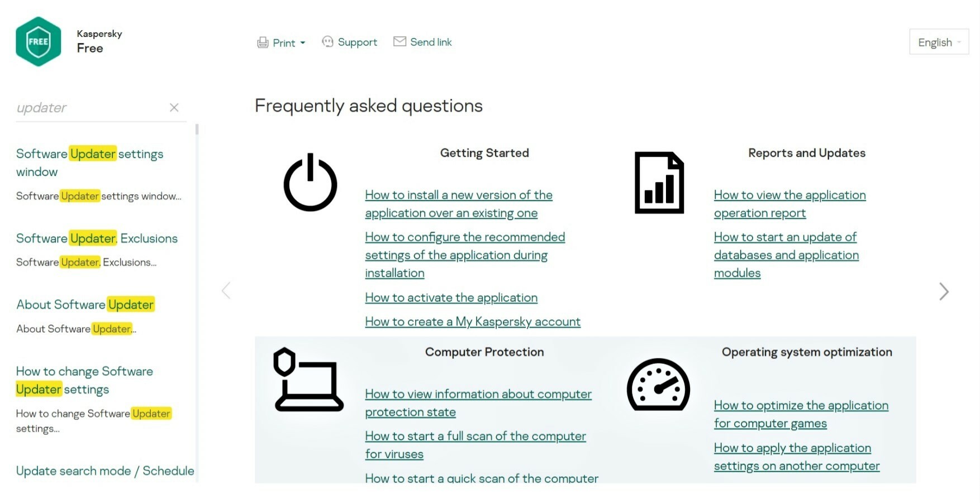Click the printer icon
This screenshot has height=503, width=980.
(263, 42)
